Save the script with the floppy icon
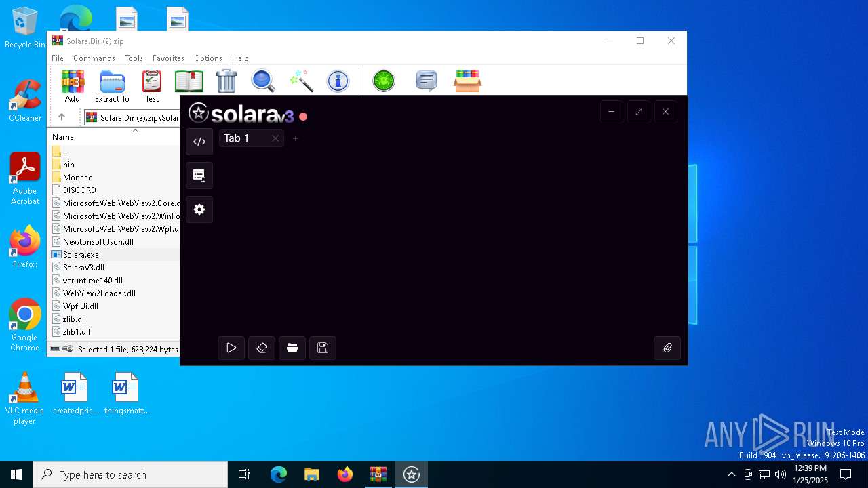The image size is (868, 488). click(x=323, y=348)
